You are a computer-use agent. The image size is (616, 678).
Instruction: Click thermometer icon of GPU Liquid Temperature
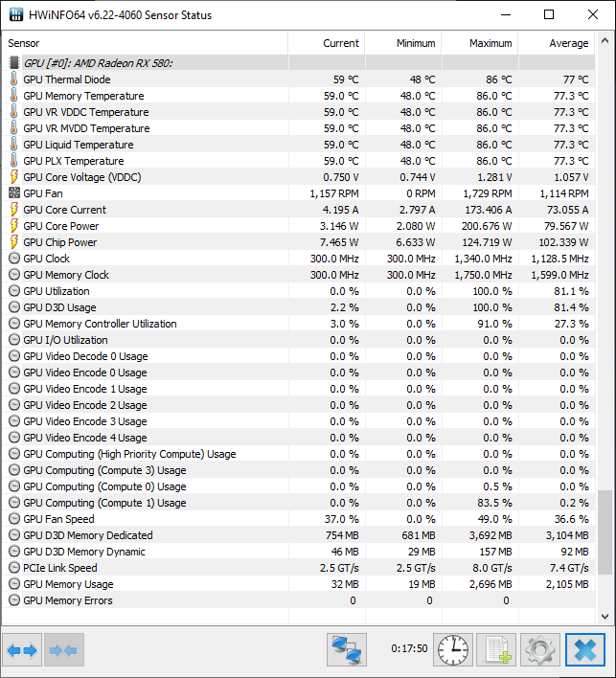(14, 145)
